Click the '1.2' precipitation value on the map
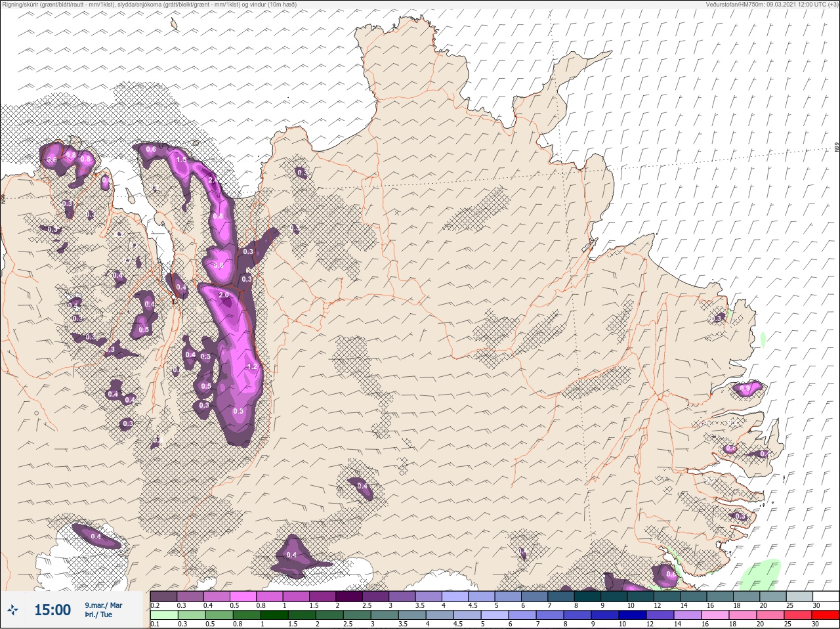 pyautogui.click(x=252, y=367)
